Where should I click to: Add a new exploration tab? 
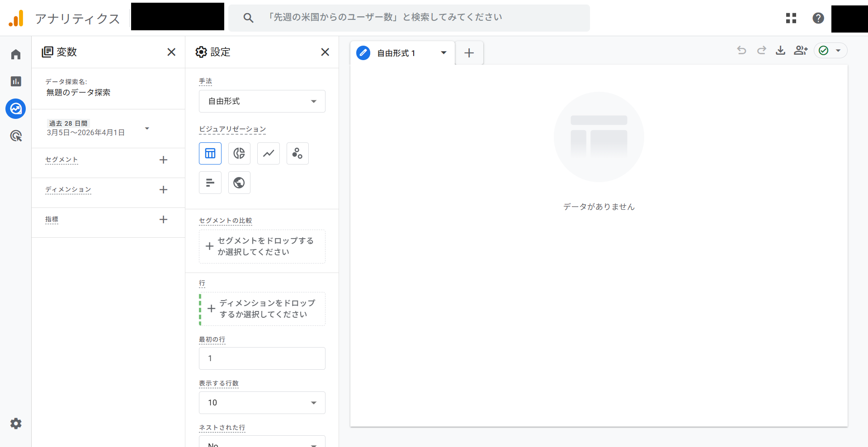click(469, 53)
